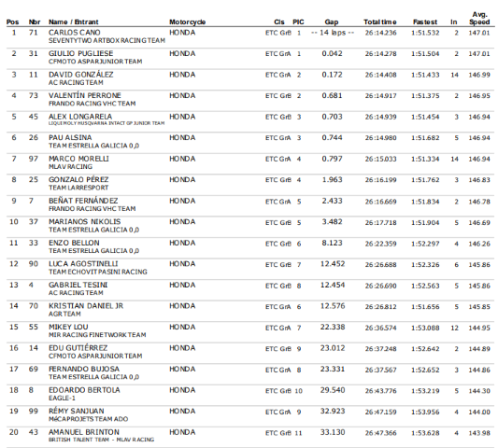Image resolution: width=498 pixels, height=448 pixels.
Task: Select the gap value 29.540
Action: (333, 389)
